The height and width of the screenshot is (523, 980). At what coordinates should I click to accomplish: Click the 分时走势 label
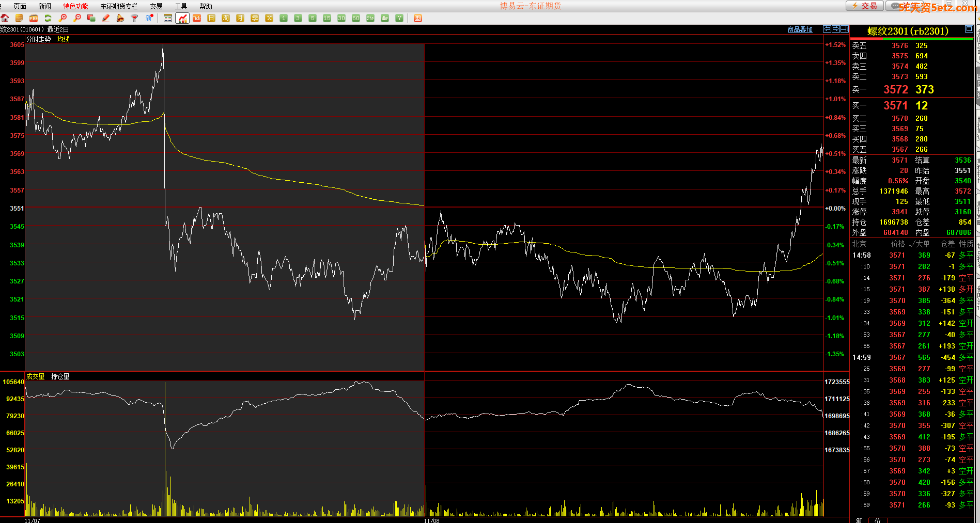[x=39, y=39]
